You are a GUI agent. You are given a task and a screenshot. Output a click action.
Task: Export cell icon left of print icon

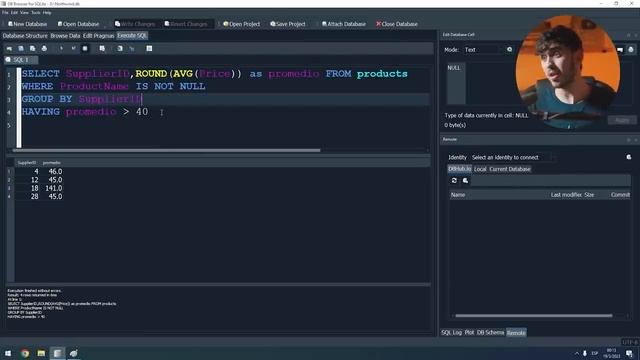[620, 49]
